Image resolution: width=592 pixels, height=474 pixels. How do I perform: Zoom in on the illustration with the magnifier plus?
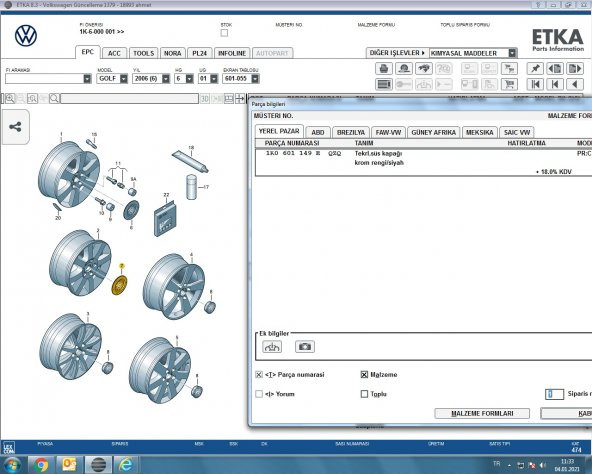(10, 99)
